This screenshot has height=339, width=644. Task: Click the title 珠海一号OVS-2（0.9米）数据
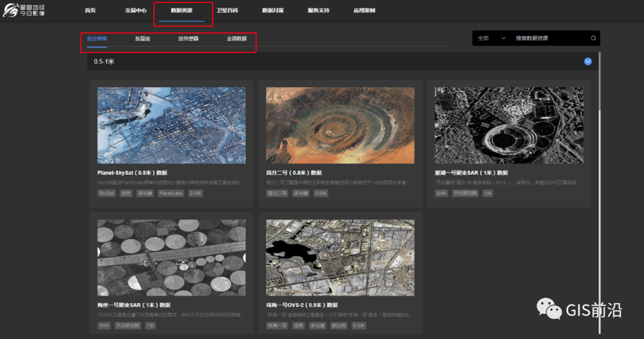pyautogui.click(x=302, y=305)
